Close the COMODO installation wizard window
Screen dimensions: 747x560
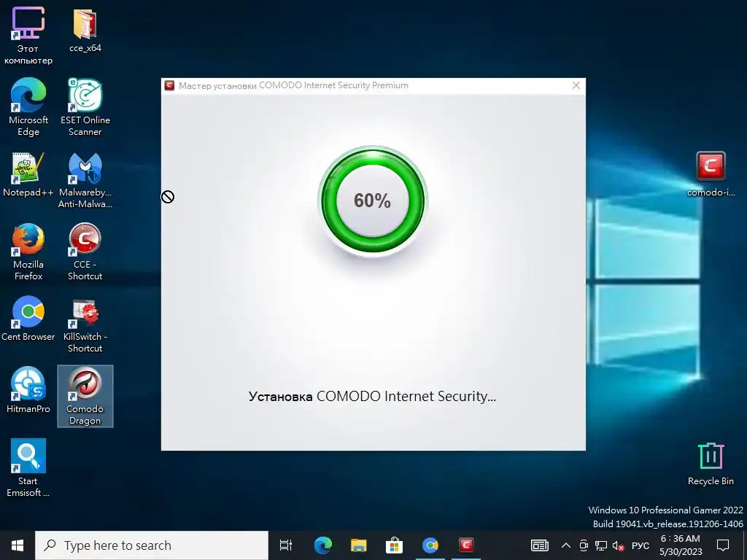coord(576,85)
